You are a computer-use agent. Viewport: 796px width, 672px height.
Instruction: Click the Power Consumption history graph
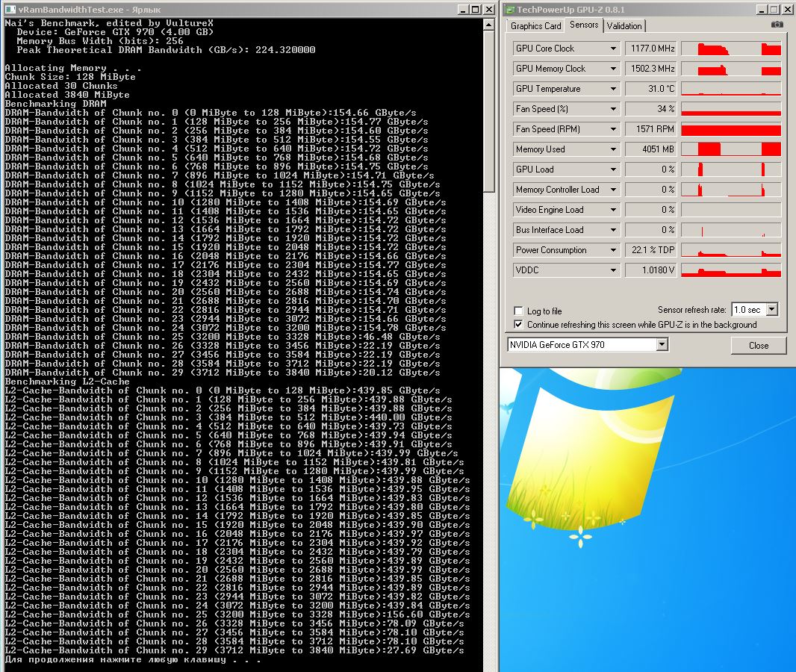[731, 249]
